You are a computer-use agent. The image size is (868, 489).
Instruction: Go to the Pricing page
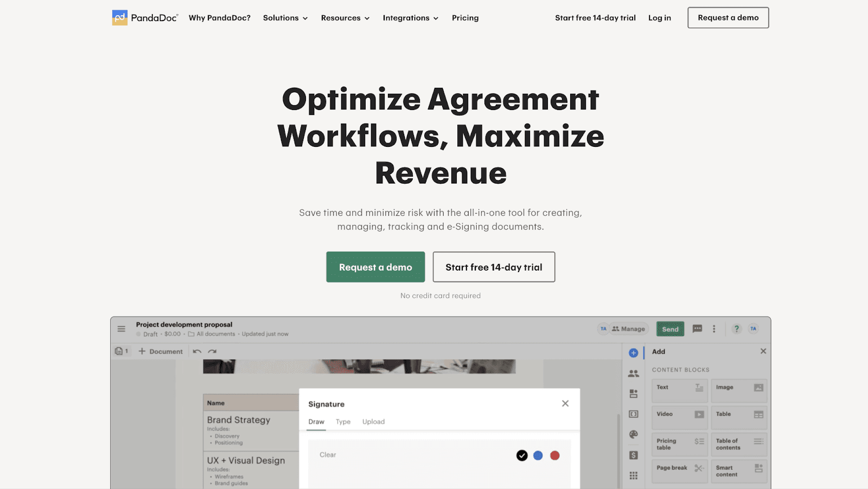point(465,18)
